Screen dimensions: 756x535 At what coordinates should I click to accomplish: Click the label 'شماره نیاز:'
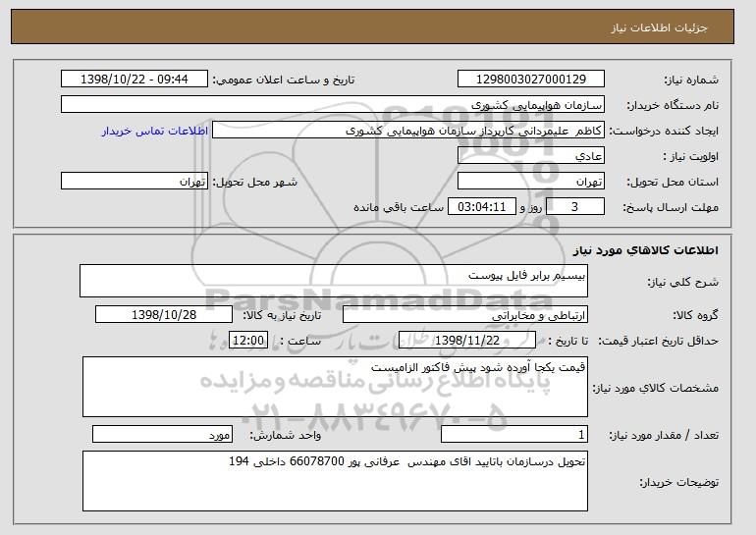[x=692, y=80]
